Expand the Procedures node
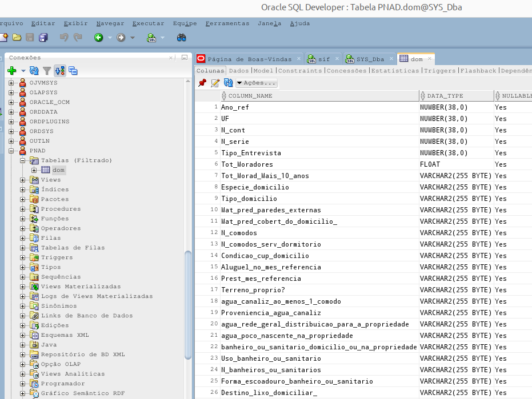The height and width of the screenshot is (399, 532). 23,209
